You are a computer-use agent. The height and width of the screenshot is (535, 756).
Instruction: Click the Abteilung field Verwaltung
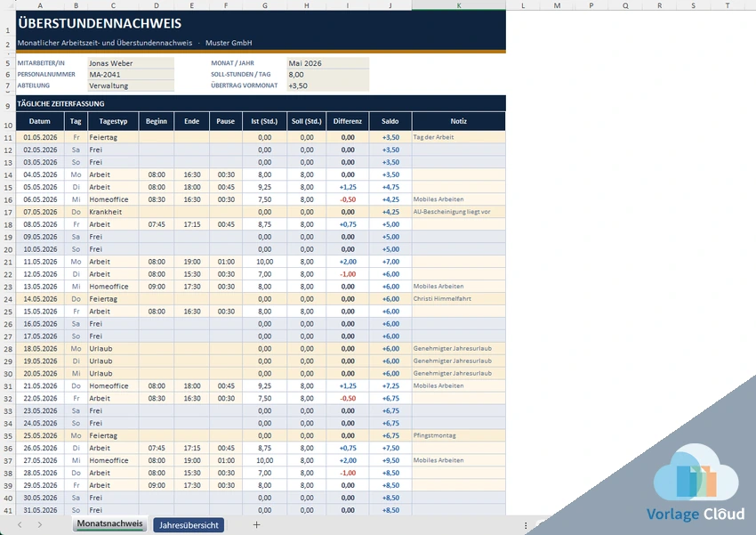[131, 85]
